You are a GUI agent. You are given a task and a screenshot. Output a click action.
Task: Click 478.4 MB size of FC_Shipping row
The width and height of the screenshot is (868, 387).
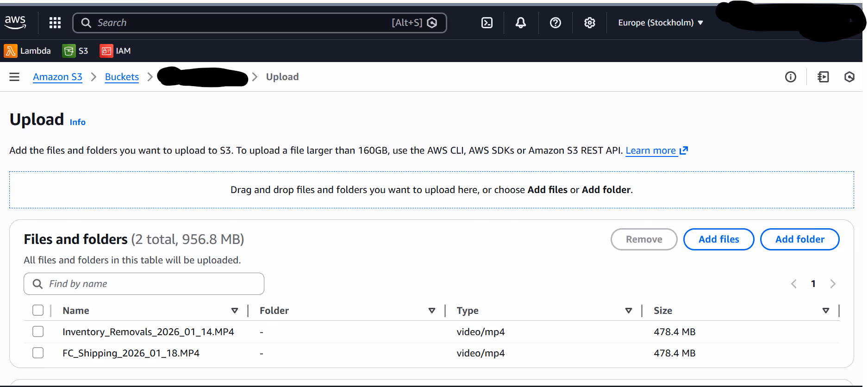tap(674, 353)
